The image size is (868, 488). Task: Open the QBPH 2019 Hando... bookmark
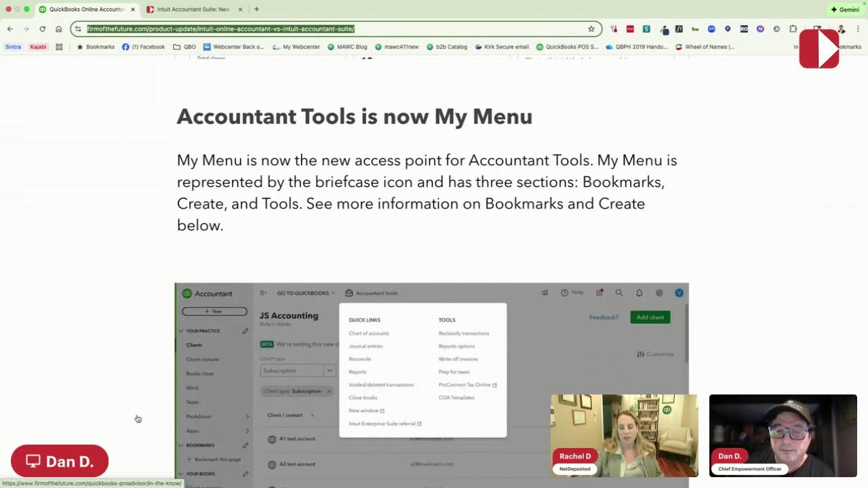point(636,47)
